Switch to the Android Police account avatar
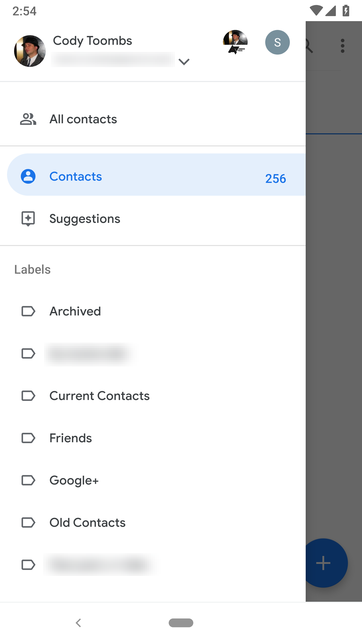 235,42
